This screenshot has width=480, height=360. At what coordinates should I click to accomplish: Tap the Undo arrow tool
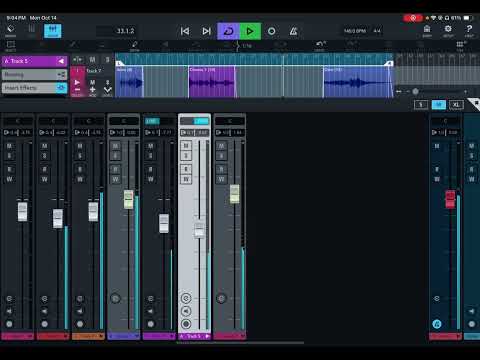pyautogui.click(x=320, y=46)
